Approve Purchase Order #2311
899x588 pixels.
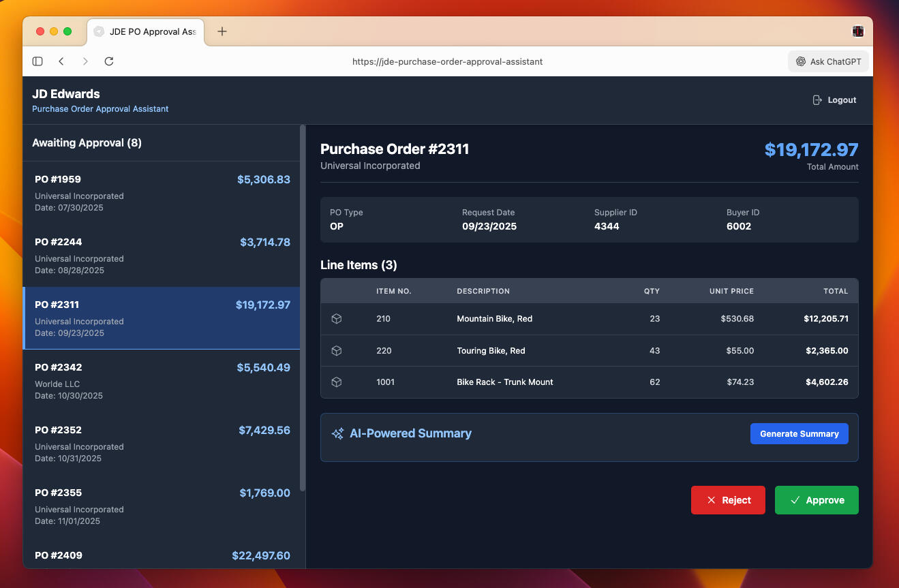coord(816,499)
